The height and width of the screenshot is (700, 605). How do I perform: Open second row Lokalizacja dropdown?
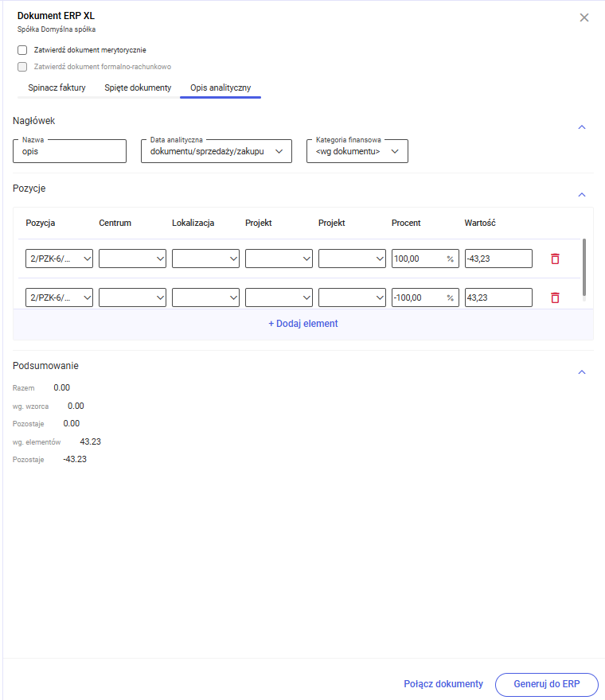click(205, 297)
